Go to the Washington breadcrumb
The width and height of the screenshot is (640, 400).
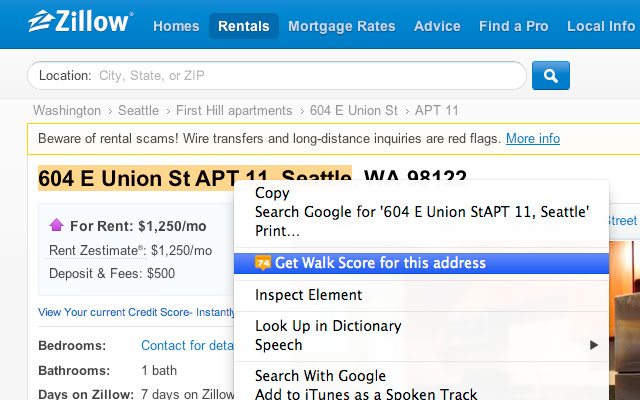(67, 111)
